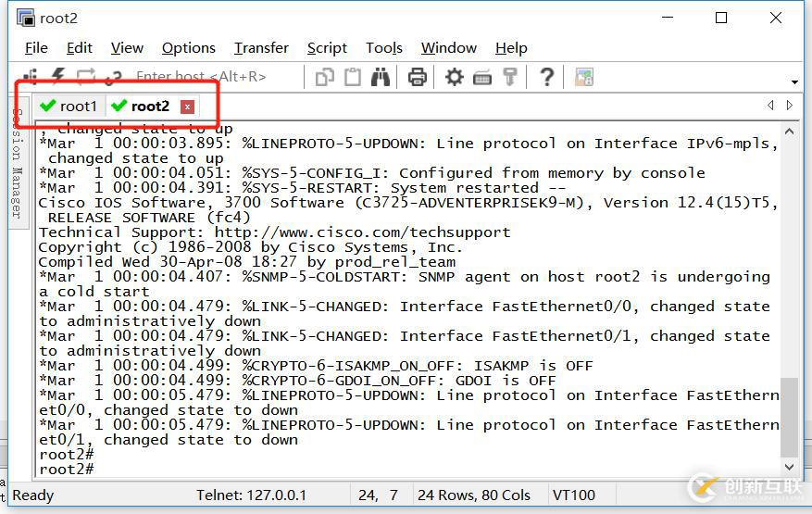Click the tab scroll right arrow
Image resolution: width=812 pixels, height=514 pixels.
coord(789,106)
